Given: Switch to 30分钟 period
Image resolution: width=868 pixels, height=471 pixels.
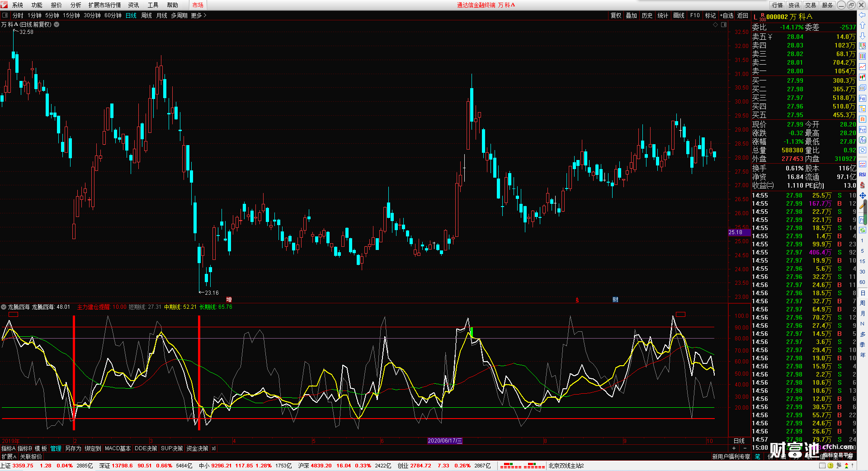Looking at the screenshot, I should (92, 15).
